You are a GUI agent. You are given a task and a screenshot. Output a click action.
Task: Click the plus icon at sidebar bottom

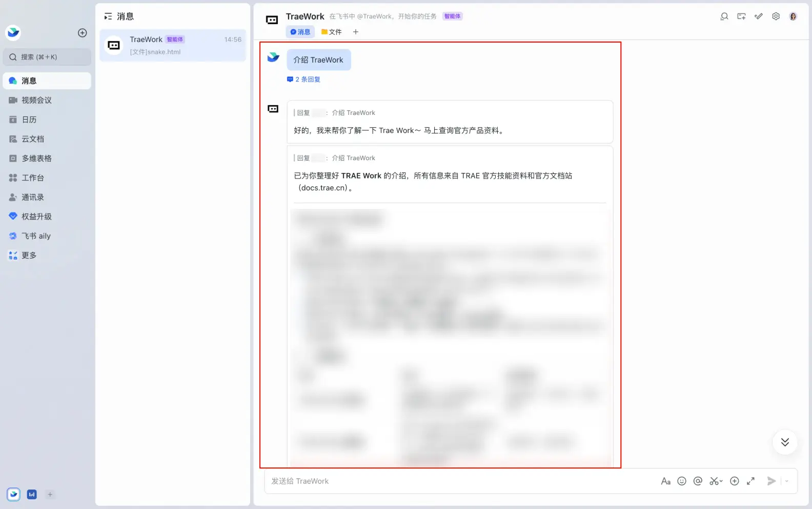[50, 495]
